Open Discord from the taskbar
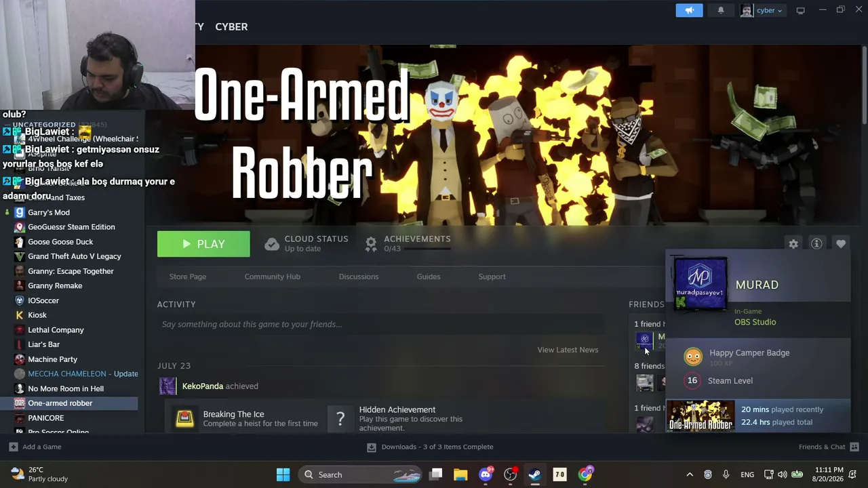868x488 pixels. (486, 474)
